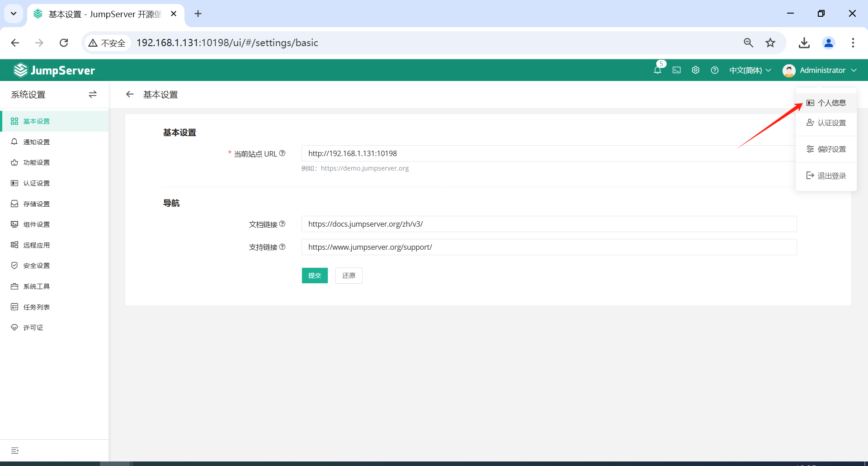868x466 pixels.
Task: Open 通知设置 in the sidebar
Action: coord(54,142)
